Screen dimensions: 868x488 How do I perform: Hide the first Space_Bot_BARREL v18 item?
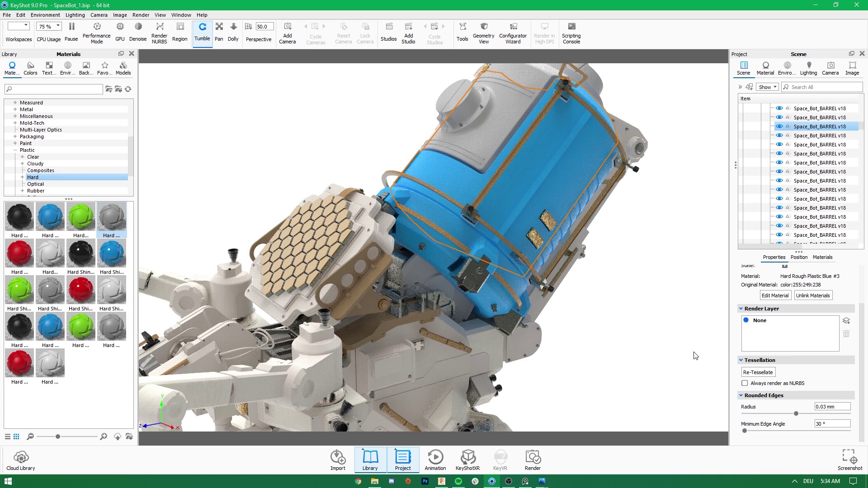coord(779,108)
